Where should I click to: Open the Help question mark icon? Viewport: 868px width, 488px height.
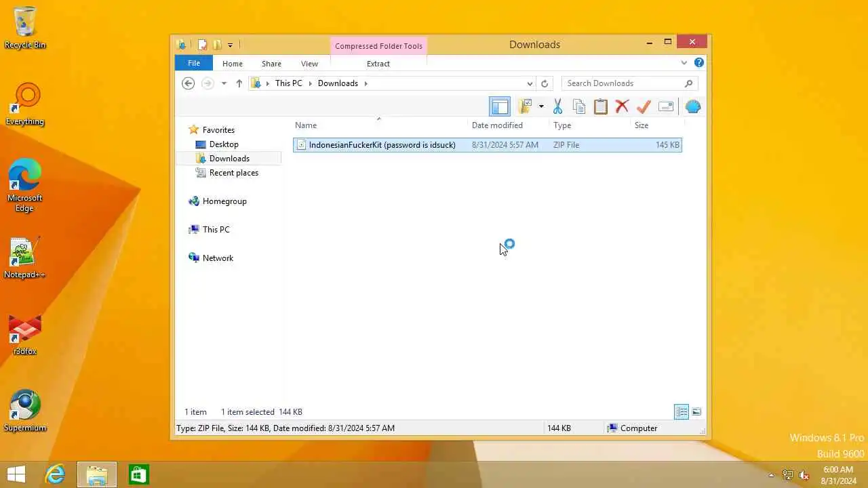[699, 63]
